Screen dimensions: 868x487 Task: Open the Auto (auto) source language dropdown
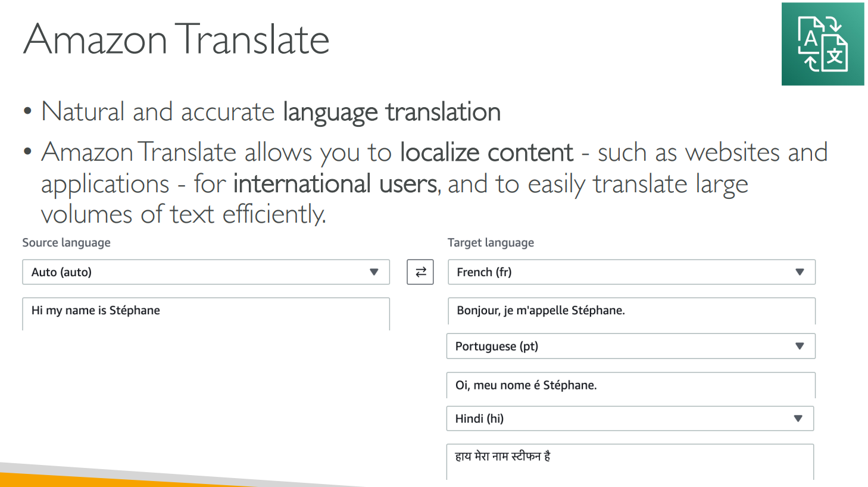(x=205, y=272)
